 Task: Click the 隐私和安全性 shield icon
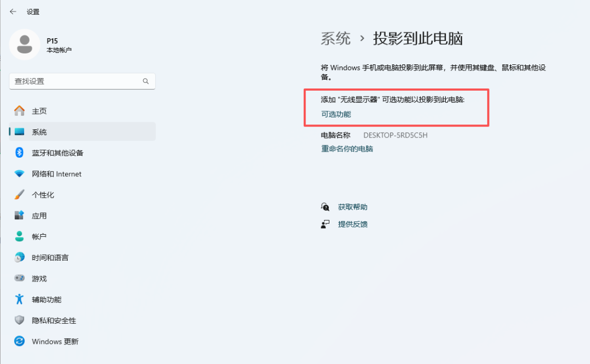pyautogui.click(x=19, y=320)
